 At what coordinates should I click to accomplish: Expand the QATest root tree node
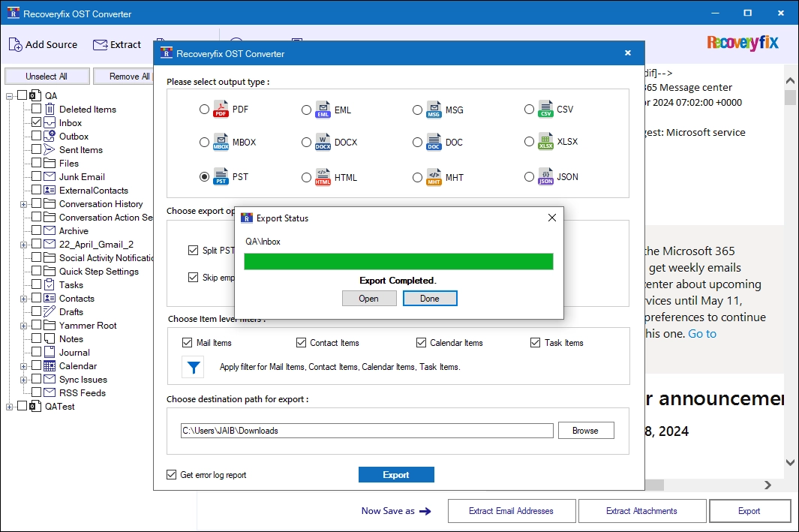pyautogui.click(x=9, y=407)
